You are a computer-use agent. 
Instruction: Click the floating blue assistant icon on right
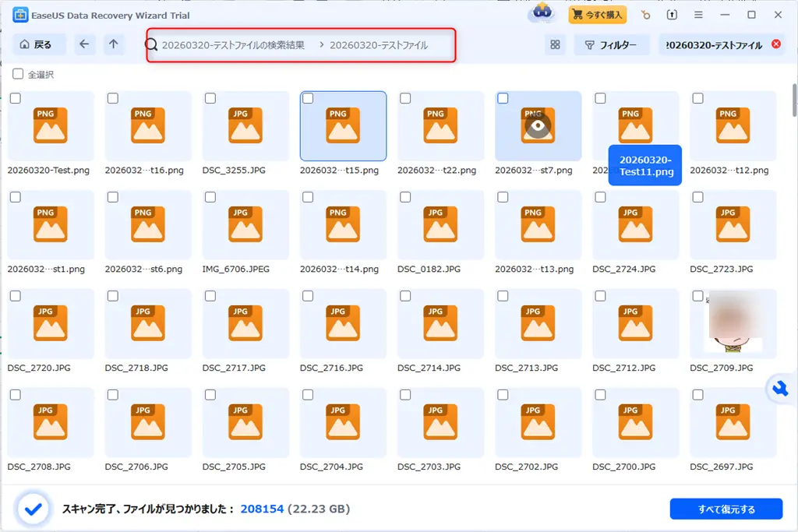[x=780, y=389]
